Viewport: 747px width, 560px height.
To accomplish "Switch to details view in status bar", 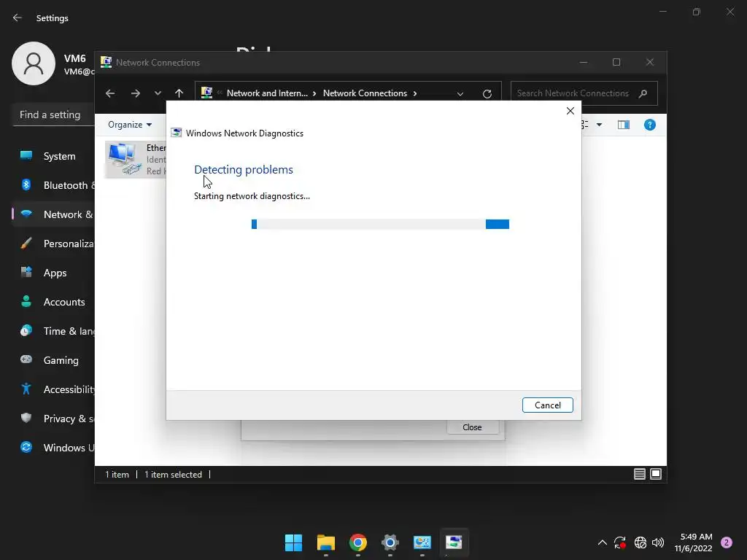I will pyautogui.click(x=639, y=474).
